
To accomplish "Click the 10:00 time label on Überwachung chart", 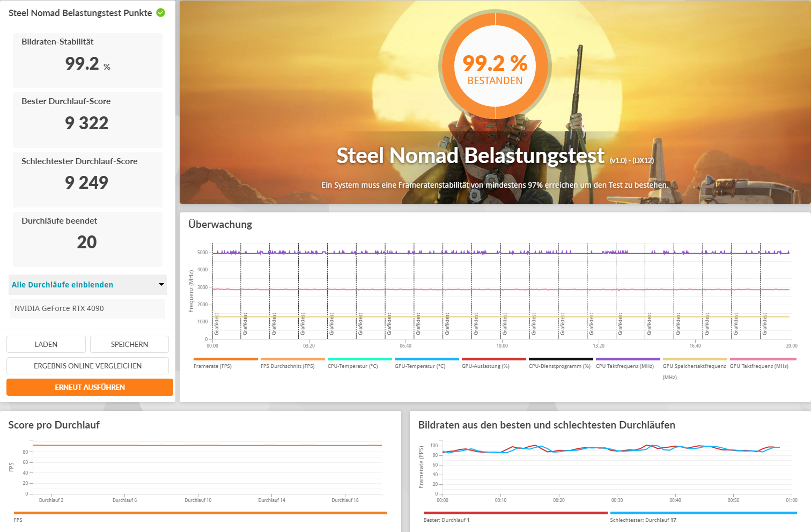I will 502,346.
